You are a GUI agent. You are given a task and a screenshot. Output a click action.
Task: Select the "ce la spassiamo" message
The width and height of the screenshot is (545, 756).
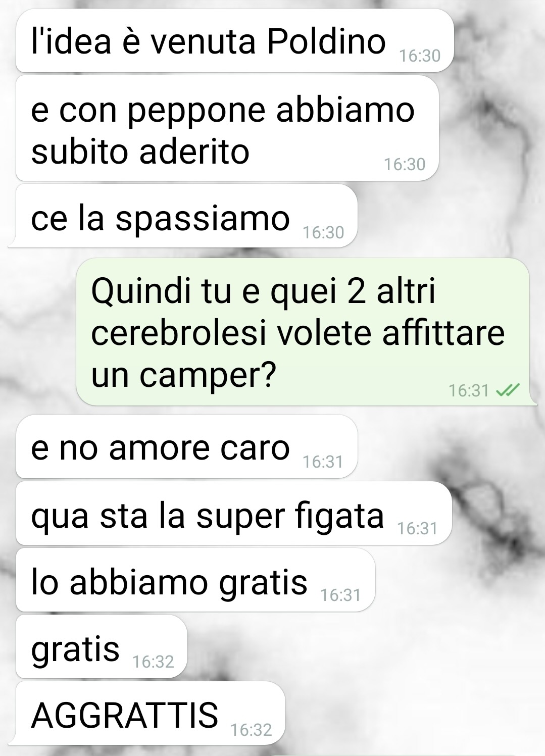186,216
